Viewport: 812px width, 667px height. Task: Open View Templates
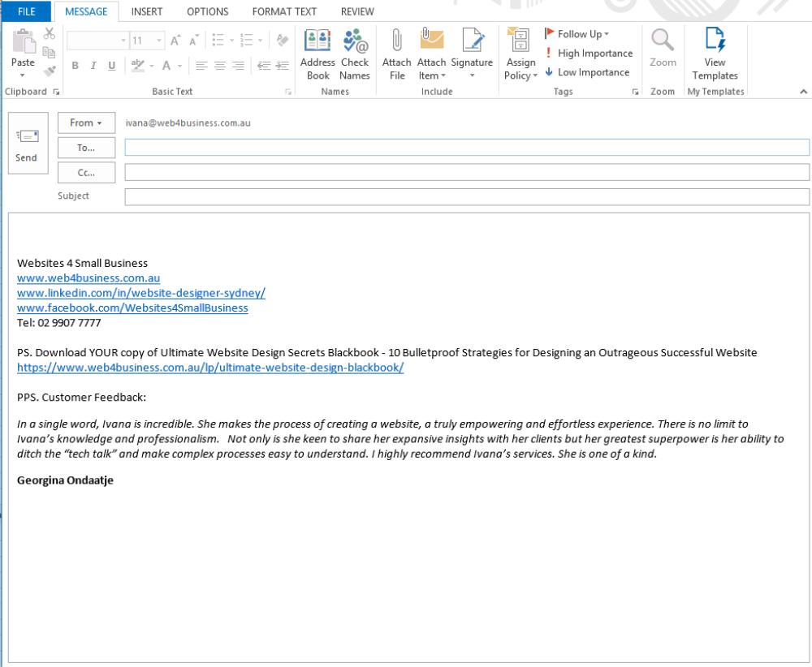point(715,54)
